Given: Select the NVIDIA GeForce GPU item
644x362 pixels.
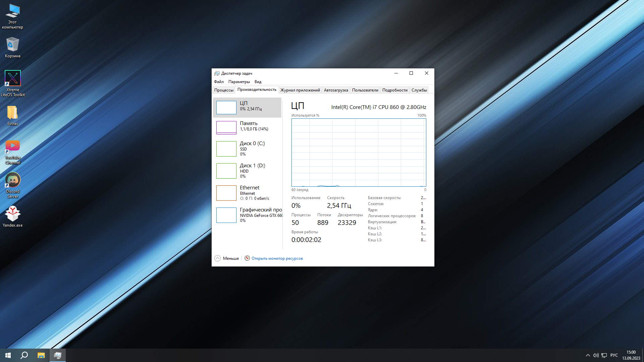Looking at the screenshot, I should (x=226, y=215).
